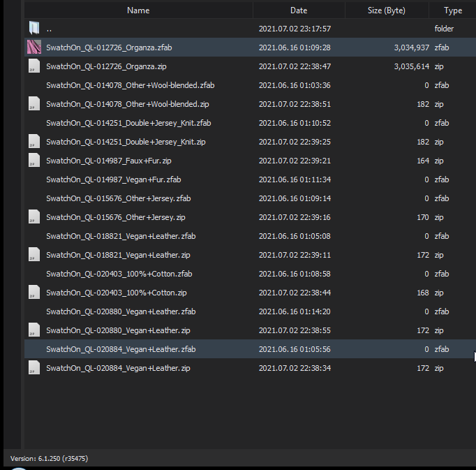Select SwatchOn_QL-020884_Vegan+Leather.zip file name

coord(118,368)
